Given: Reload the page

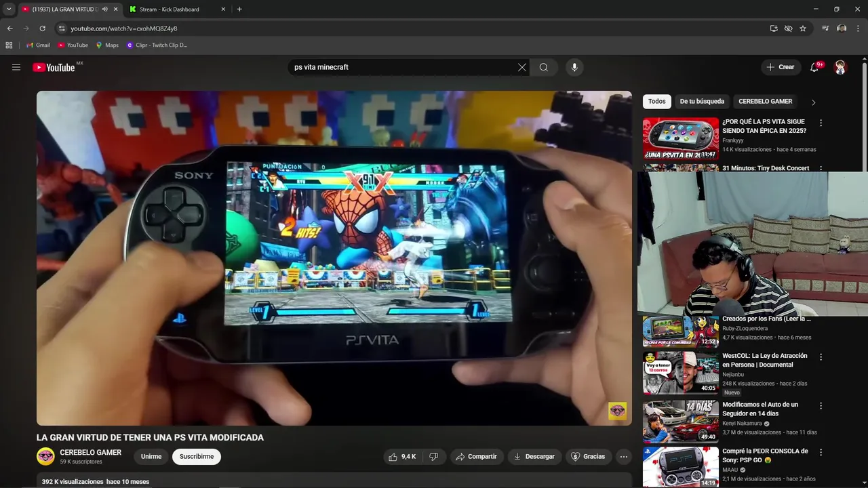Looking at the screenshot, I should click(42, 28).
